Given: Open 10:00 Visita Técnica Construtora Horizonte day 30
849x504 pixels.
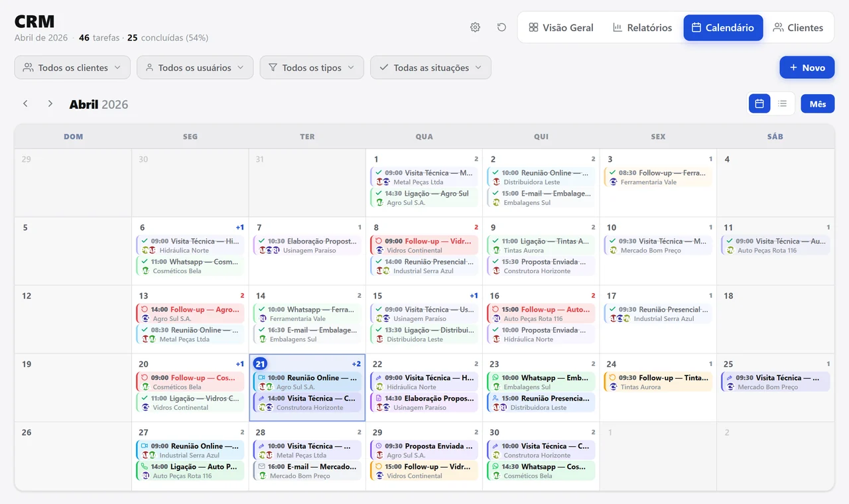Looking at the screenshot, I should [x=541, y=450].
